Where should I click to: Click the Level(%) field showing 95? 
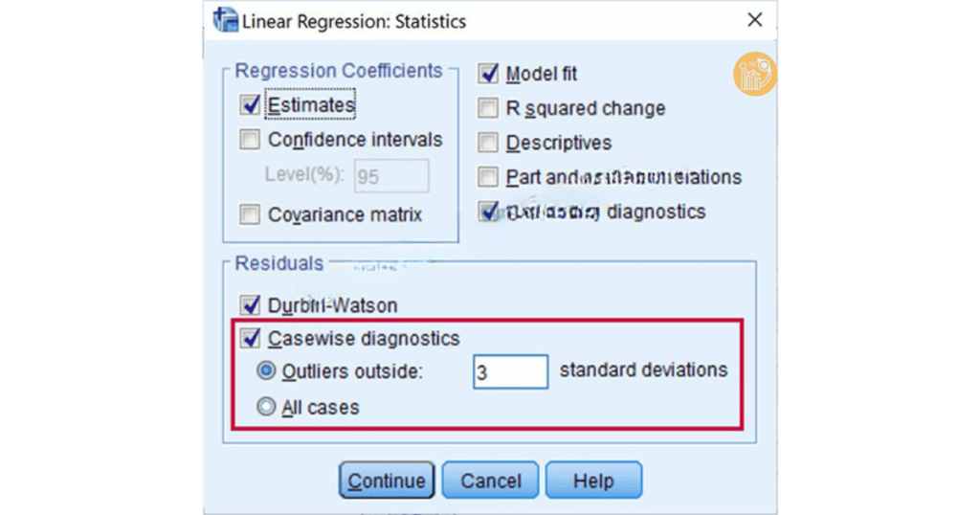(391, 176)
